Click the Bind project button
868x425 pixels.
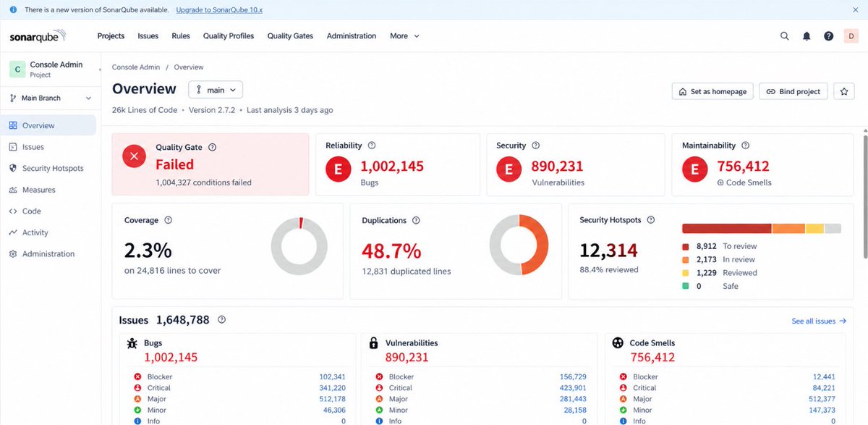[793, 92]
